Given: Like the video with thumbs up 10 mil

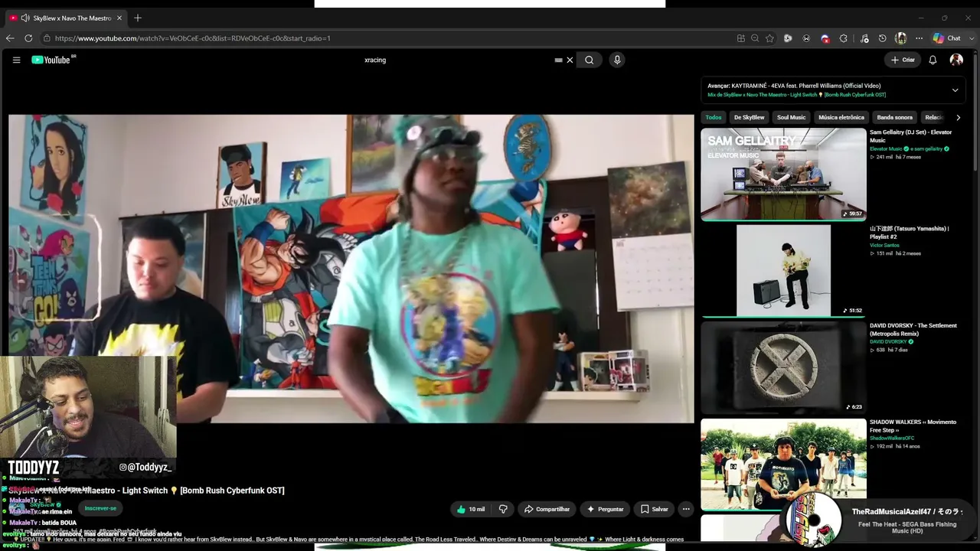Looking at the screenshot, I should pyautogui.click(x=471, y=509).
